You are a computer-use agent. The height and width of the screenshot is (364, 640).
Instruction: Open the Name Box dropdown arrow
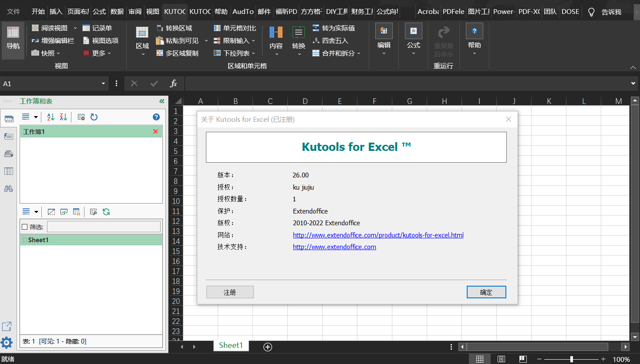pos(103,83)
